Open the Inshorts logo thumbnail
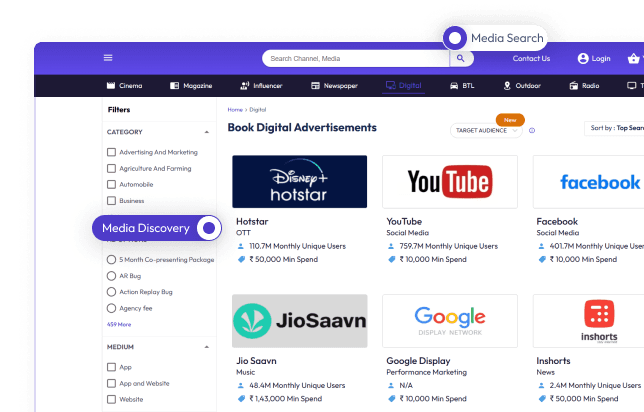Viewport: 644px width, 412px height. (589, 321)
